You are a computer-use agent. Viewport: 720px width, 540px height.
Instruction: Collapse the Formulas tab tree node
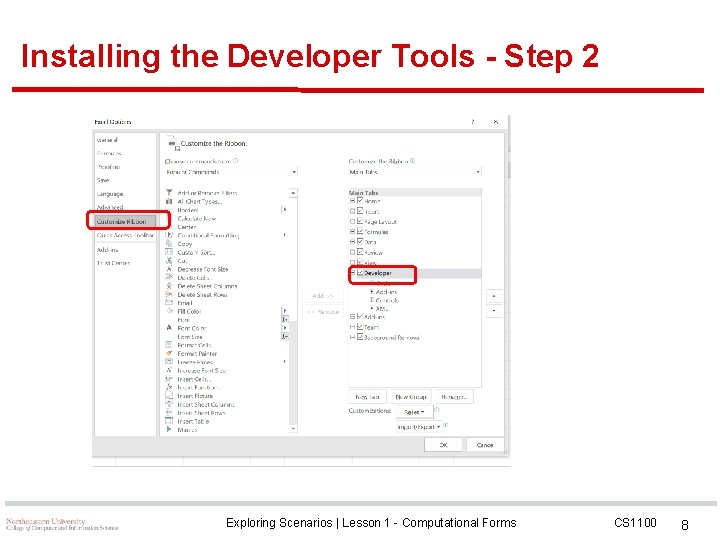[x=352, y=232]
